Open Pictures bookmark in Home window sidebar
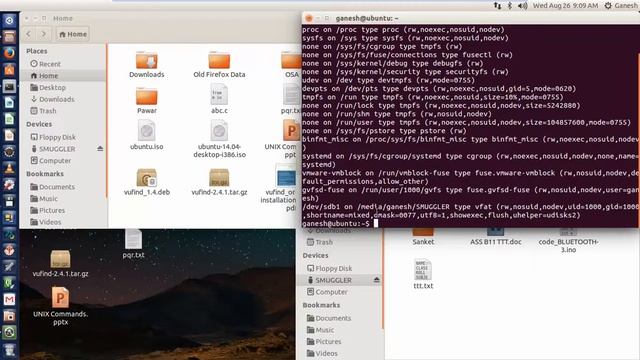This screenshot has width=640, height=360. (x=47, y=211)
